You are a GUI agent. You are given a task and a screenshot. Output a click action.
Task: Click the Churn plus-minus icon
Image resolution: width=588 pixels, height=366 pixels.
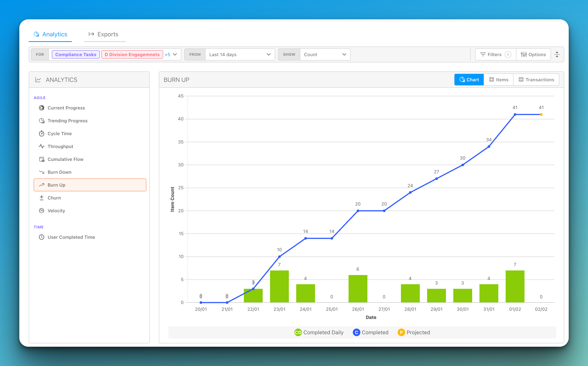pos(42,198)
